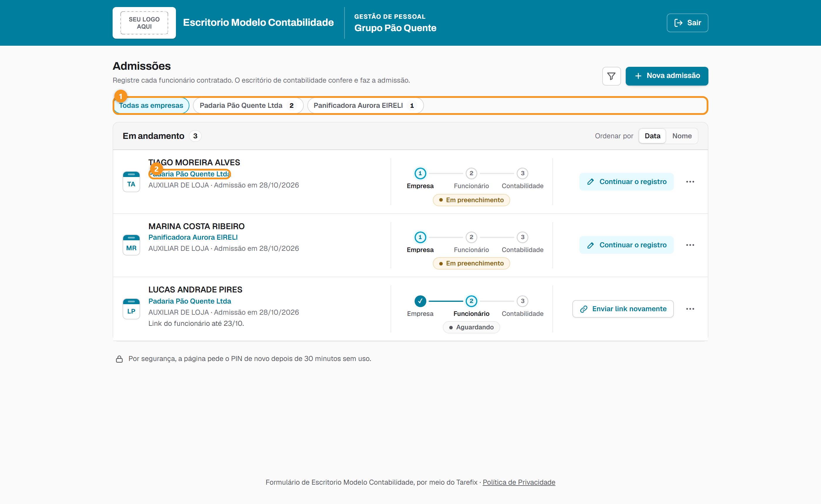The height and width of the screenshot is (504, 821).
Task: Click step 2 Funcionário circle for Lucas
Action: [471, 301]
